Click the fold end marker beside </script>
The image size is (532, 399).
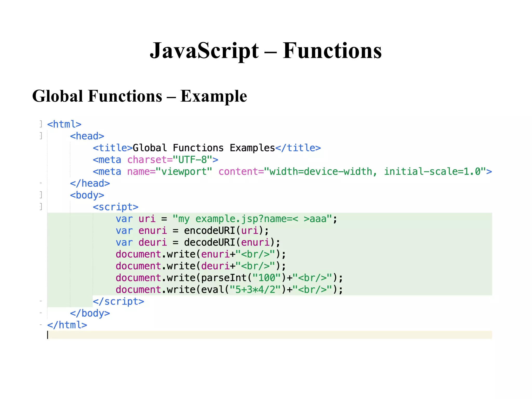(x=41, y=301)
